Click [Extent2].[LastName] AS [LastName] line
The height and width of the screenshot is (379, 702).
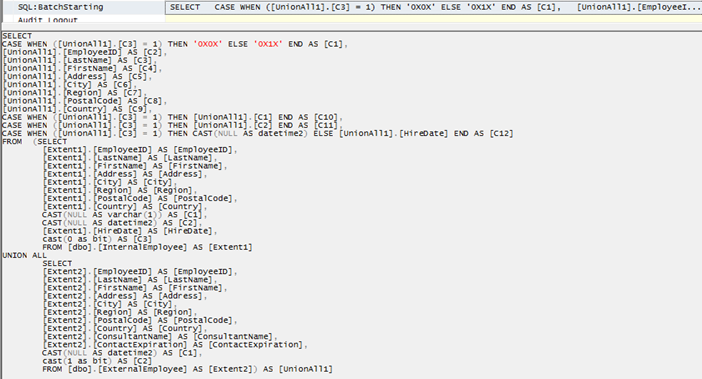130,280
